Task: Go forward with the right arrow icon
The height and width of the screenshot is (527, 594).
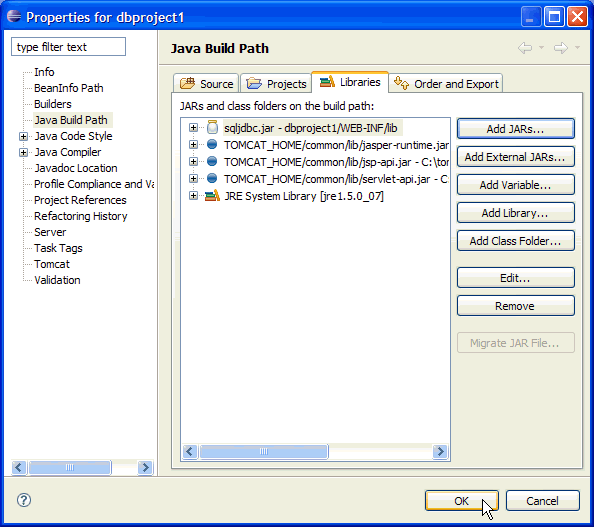Action: click(561, 48)
